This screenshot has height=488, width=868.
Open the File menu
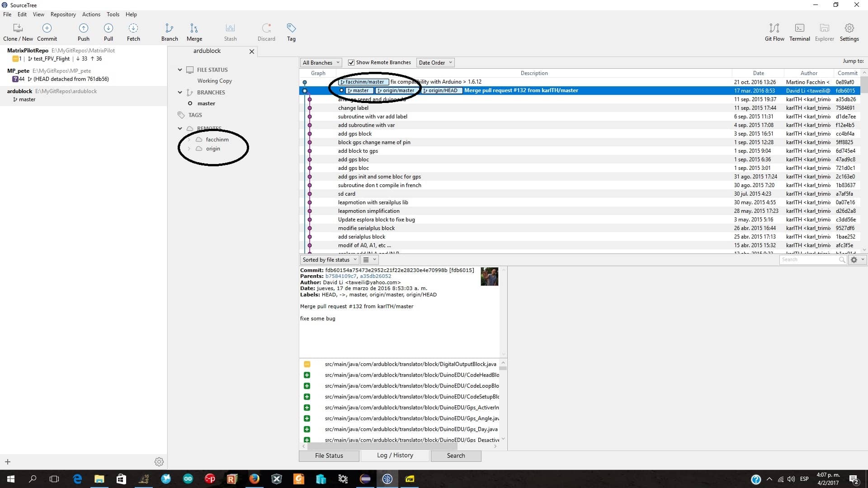point(7,14)
